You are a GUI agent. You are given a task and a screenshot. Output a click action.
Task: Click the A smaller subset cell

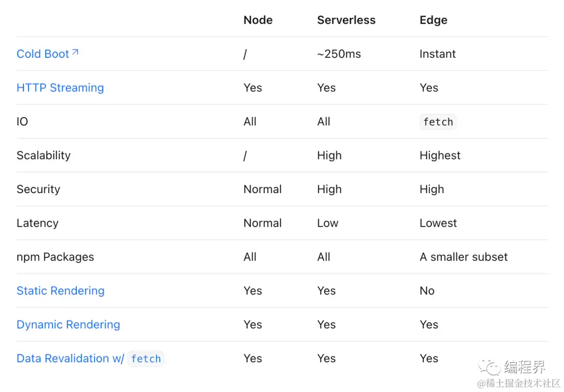[x=464, y=257]
